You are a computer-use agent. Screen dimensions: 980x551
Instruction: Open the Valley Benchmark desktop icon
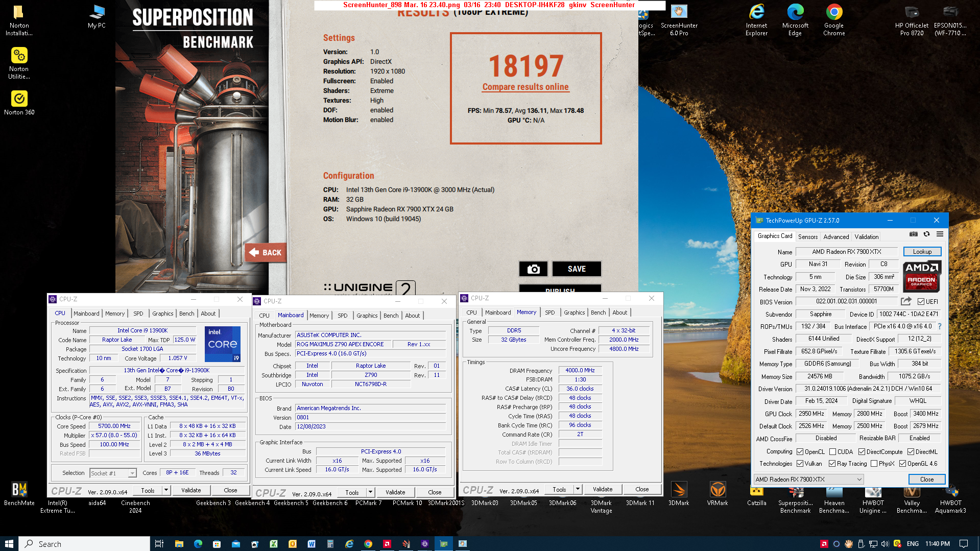[x=912, y=499]
